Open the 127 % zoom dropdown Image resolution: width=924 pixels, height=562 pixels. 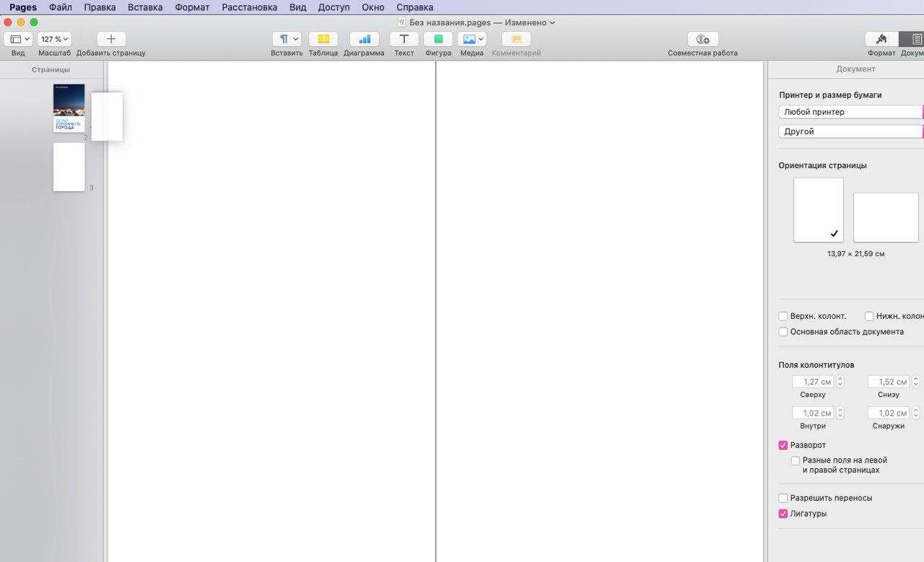(x=54, y=39)
